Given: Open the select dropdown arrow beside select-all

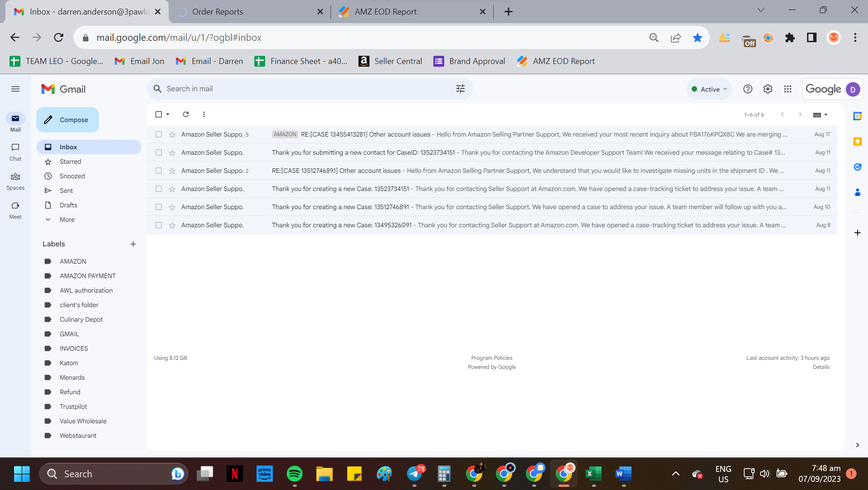Looking at the screenshot, I should point(168,114).
